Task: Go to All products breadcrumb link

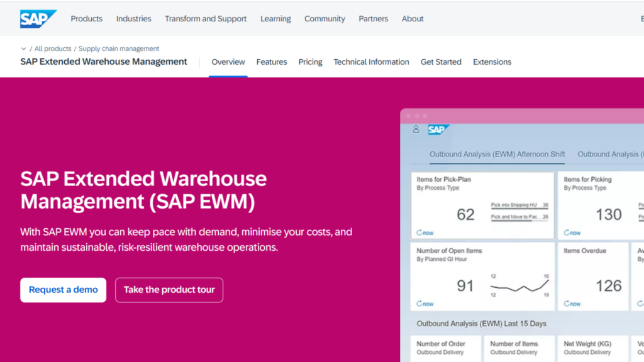Action: (53, 48)
